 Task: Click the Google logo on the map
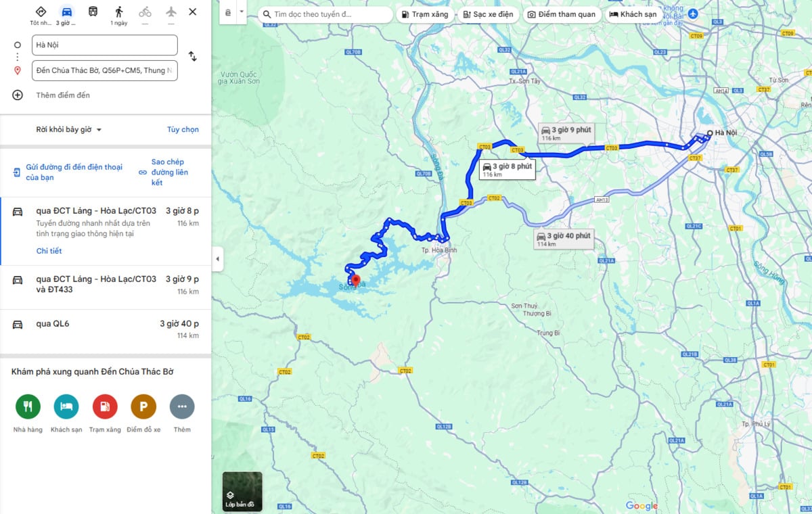click(x=641, y=506)
